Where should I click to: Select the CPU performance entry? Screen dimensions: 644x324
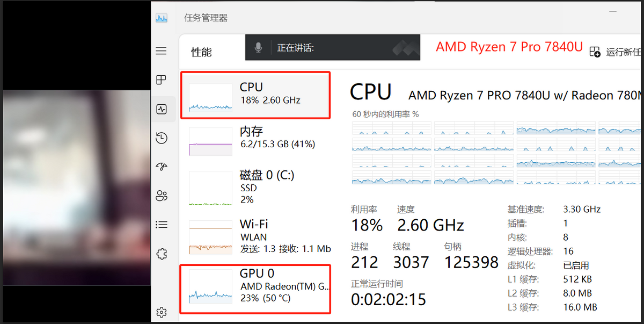255,95
